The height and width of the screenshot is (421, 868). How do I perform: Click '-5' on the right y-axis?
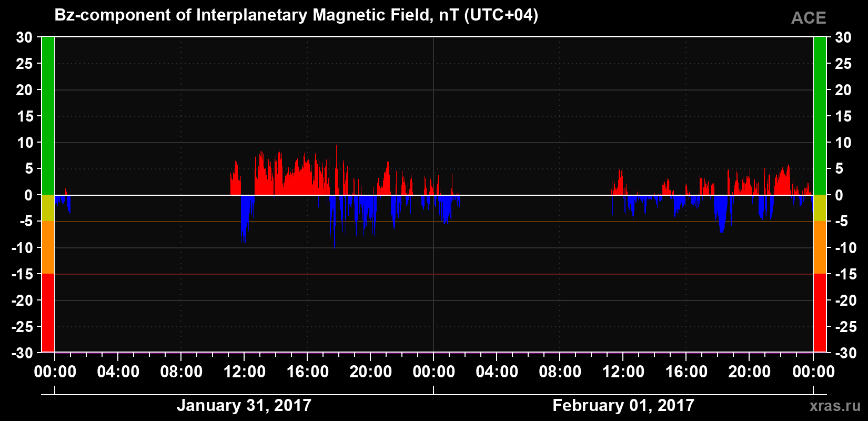point(841,222)
